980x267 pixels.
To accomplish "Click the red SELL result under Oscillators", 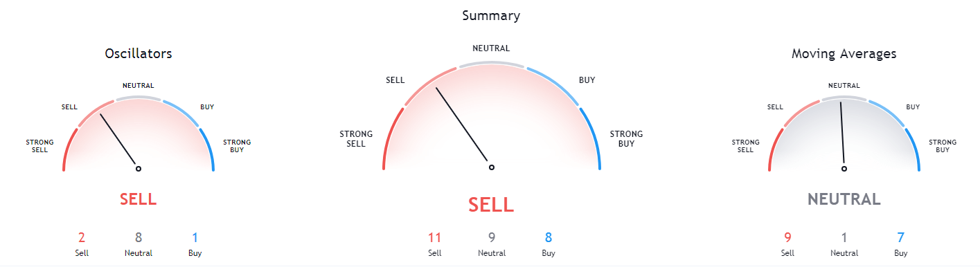I will pyautogui.click(x=139, y=199).
